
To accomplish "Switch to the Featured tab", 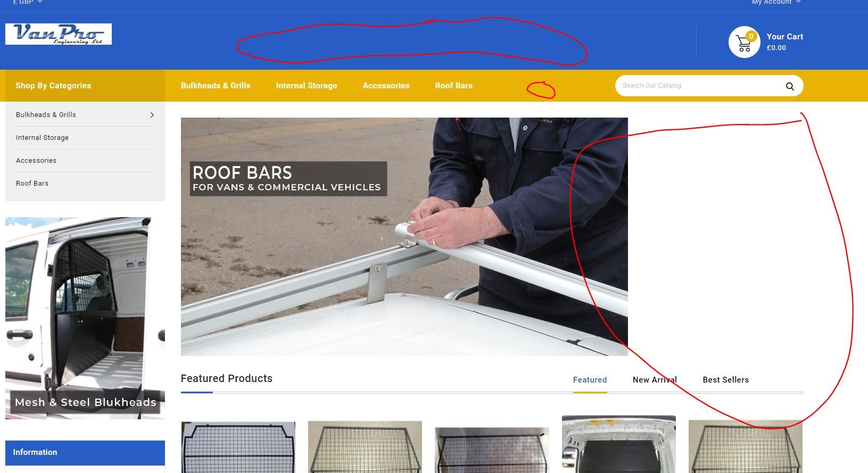I will (590, 380).
